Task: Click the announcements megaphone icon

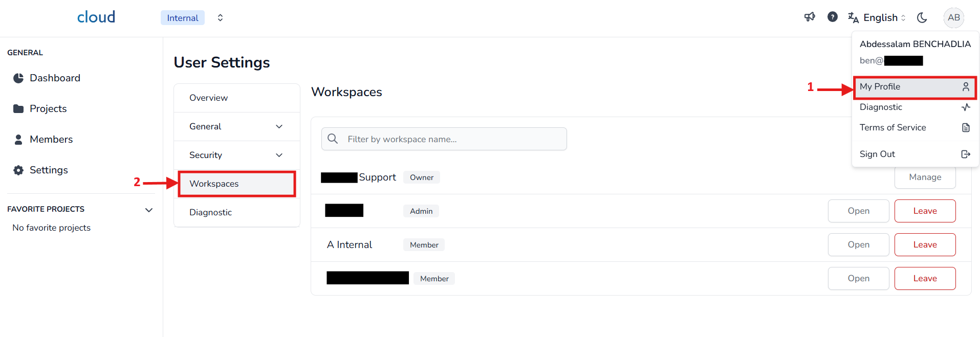Action: (810, 17)
